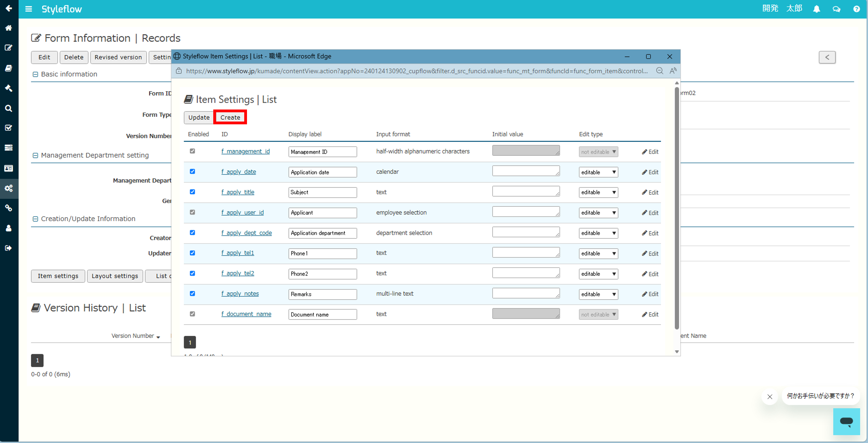Collapse Creation/Update Information section
This screenshot has width=868, height=443.
[x=35, y=219]
